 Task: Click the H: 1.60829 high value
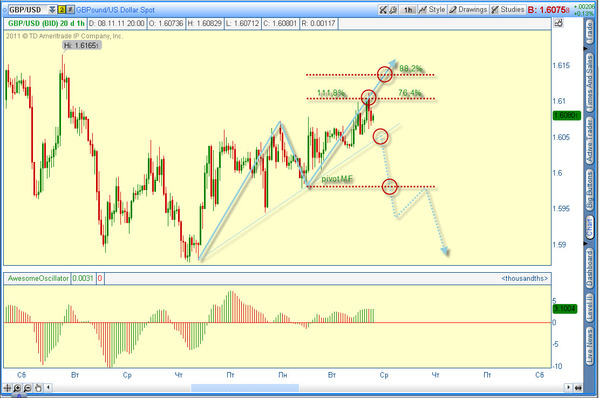click(x=205, y=23)
